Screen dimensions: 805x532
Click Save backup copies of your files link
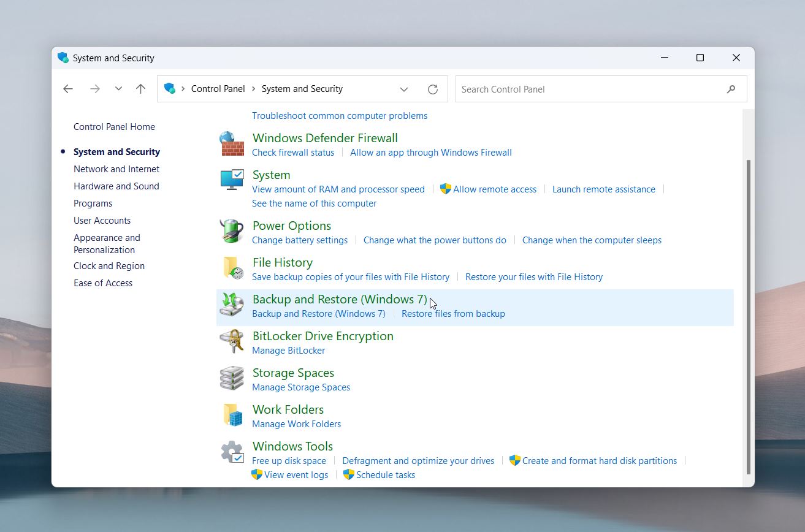click(x=351, y=277)
